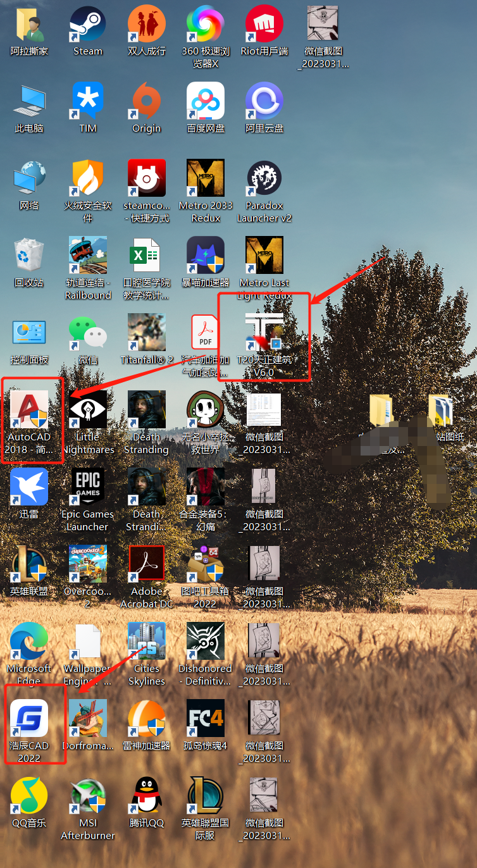Click the 英雄联盟 shortcut icon
The image size is (477, 868).
point(29,564)
